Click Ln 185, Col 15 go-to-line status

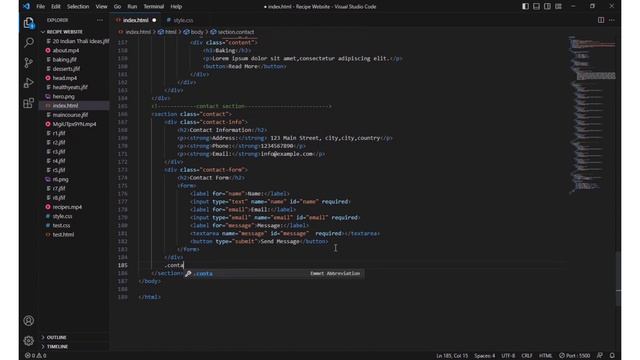(452, 356)
